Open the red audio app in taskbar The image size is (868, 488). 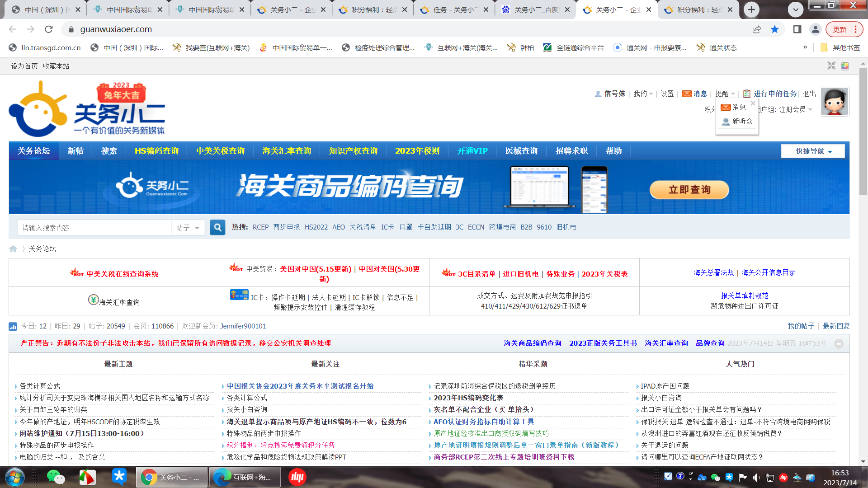297,477
